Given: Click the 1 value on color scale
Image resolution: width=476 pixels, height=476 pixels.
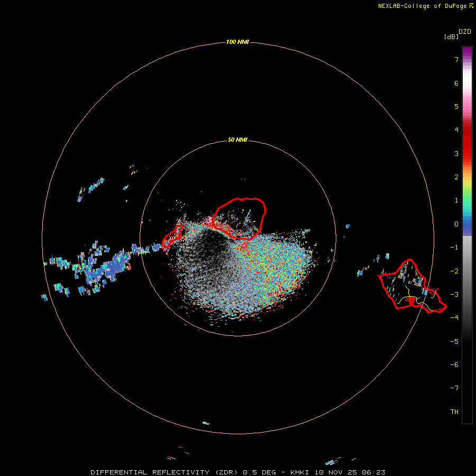Looking at the screenshot, I should pos(456,200).
